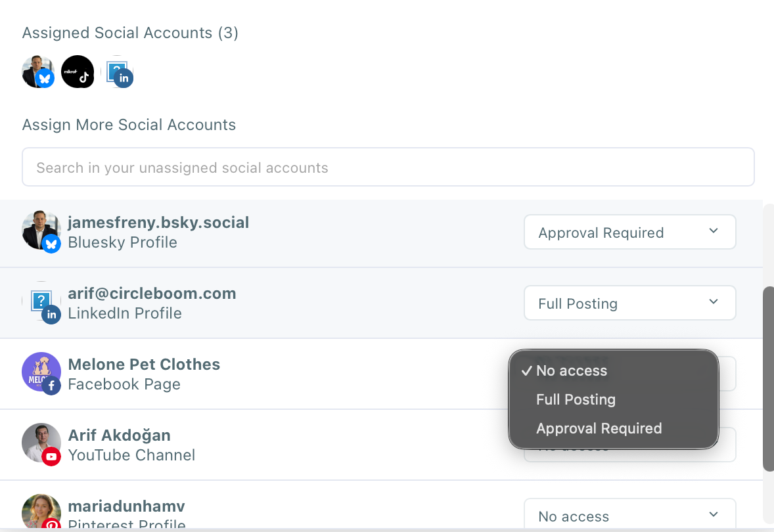Click the mariadunhamv Pinterest avatar

pos(41,512)
